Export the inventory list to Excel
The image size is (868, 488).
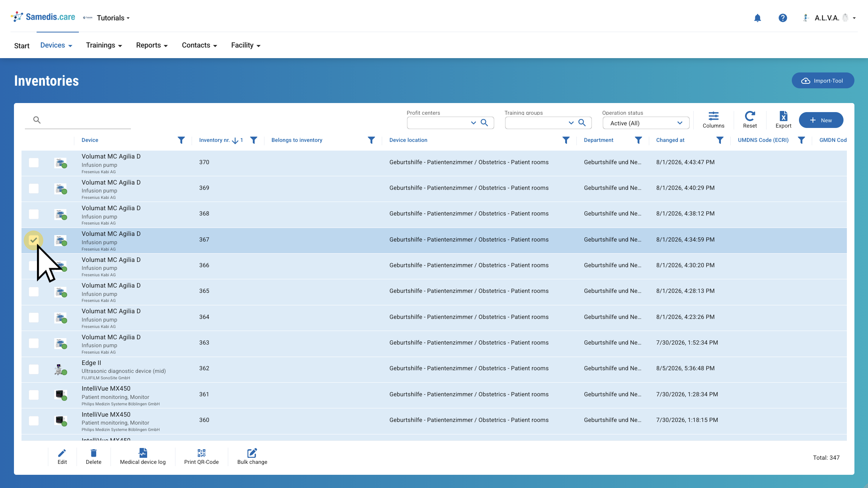point(784,120)
